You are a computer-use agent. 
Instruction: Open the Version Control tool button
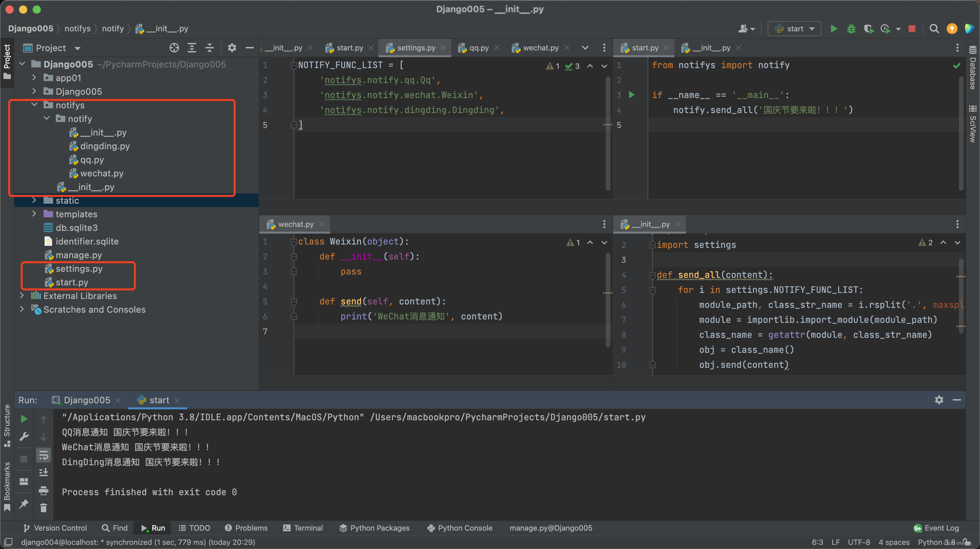coord(55,528)
